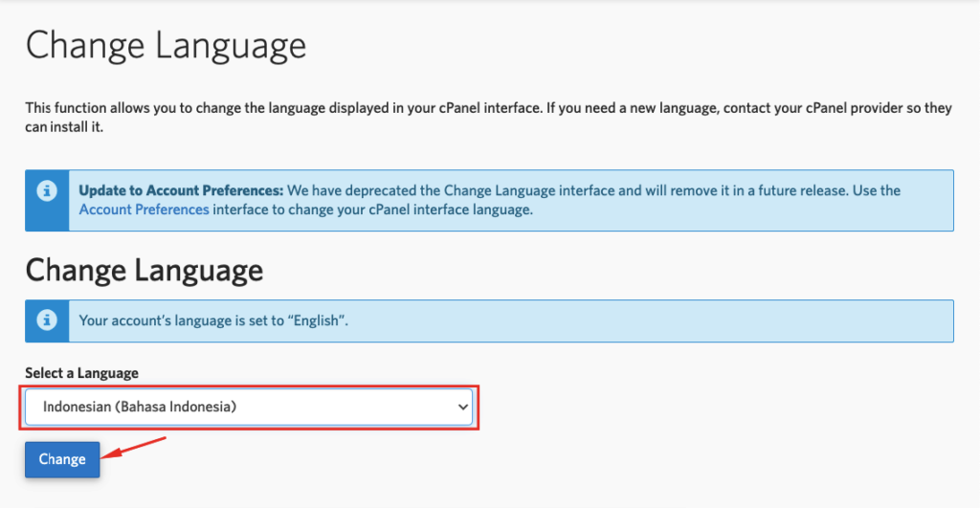Viewport: 980px width, 508px height.
Task: Click the bold "Update to Account Preferences:" text
Action: point(181,190)
